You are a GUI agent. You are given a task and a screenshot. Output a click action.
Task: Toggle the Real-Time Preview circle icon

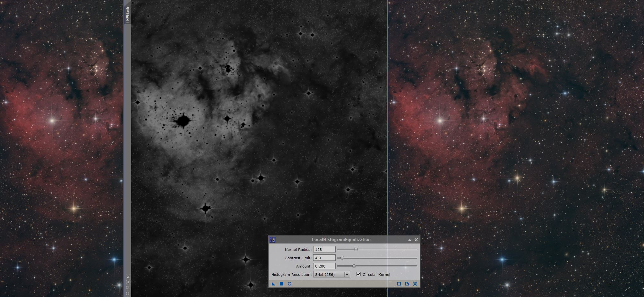tap(289, 284)
